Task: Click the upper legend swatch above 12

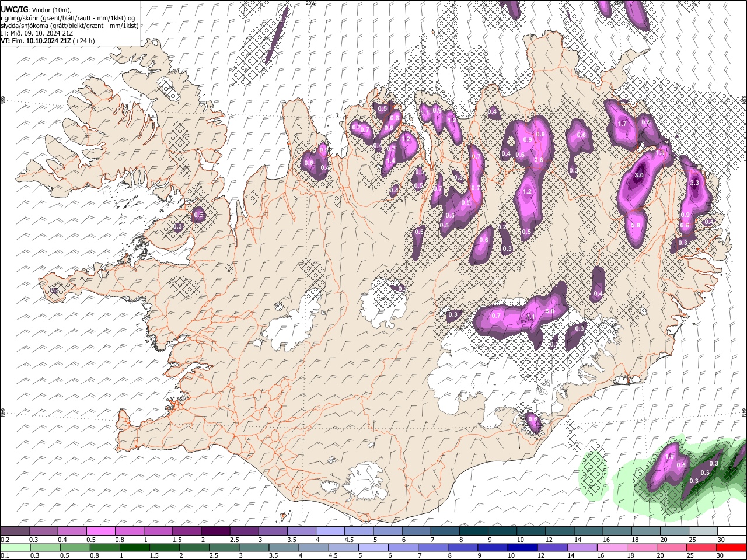Action: (559, 531)
